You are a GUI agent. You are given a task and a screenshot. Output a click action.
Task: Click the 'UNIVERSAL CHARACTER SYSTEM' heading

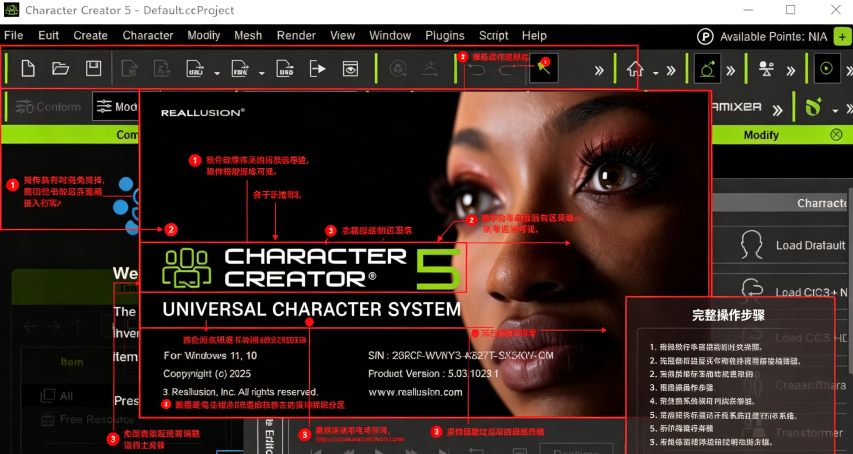(312, 309)
